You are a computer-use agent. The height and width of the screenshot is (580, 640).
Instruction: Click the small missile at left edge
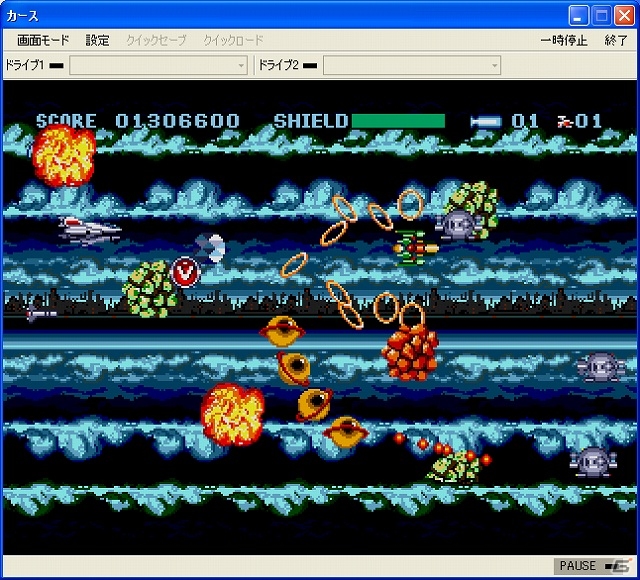coord(41,313)
